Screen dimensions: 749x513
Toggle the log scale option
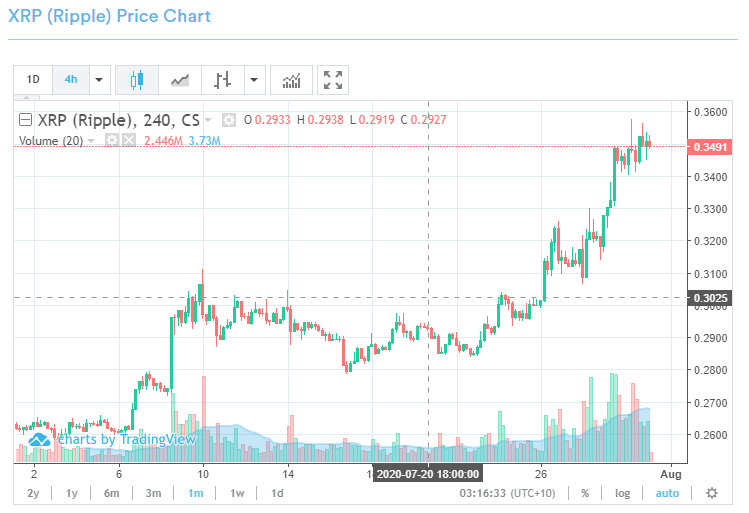tap(623, 493)
